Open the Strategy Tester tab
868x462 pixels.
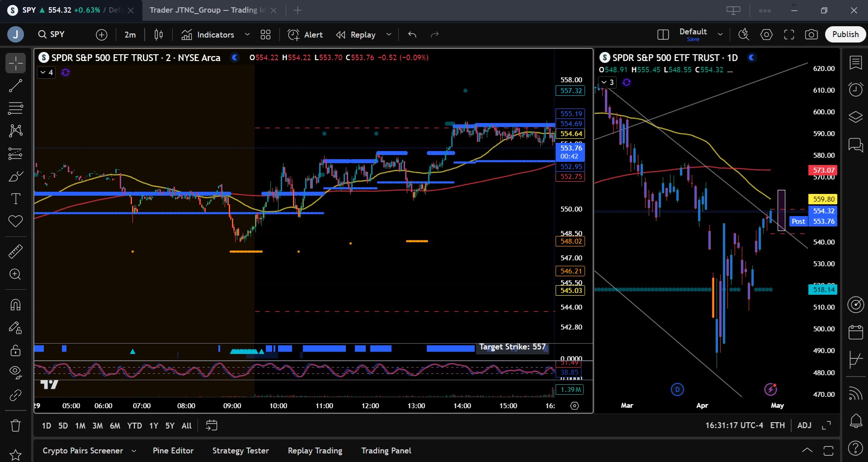point(241,451)
